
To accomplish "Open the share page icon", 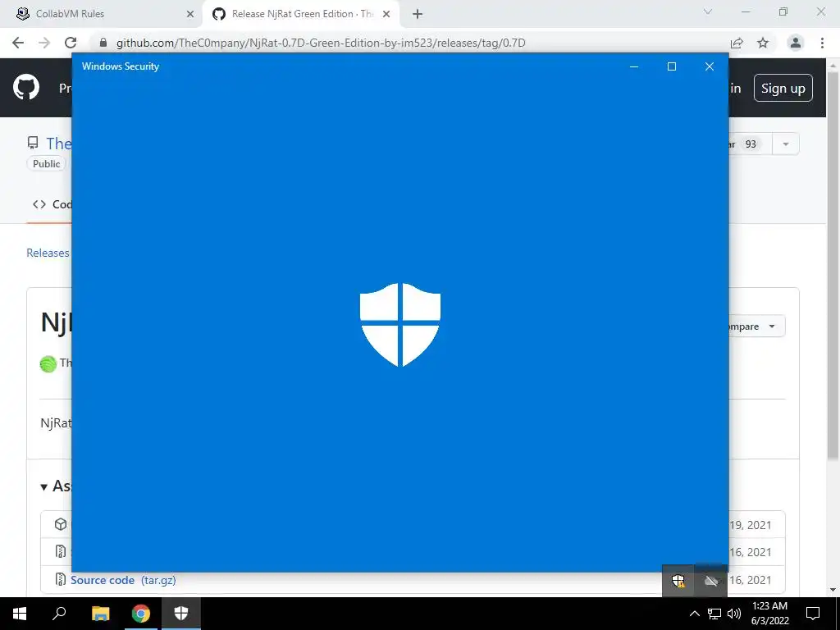I will click(737, 43).
